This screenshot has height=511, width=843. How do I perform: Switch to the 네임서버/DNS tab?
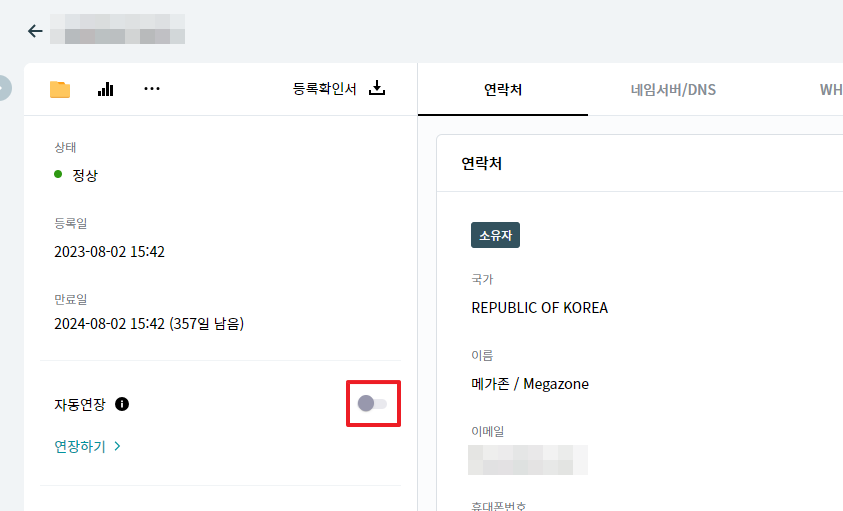click(x=673, y=90)
